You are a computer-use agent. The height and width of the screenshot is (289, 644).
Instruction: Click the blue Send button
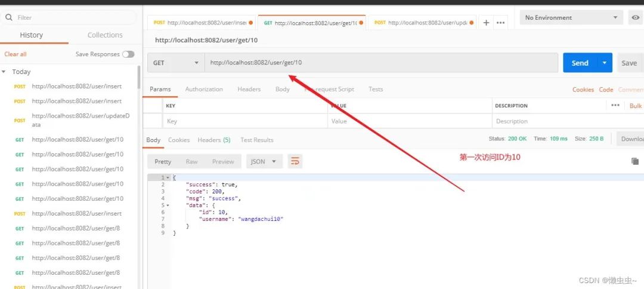click(580, 63)
